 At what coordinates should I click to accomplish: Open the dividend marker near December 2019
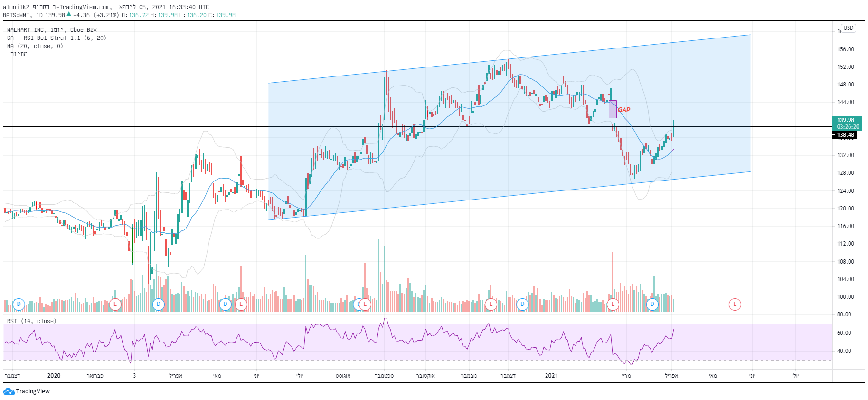click(19, 304)
